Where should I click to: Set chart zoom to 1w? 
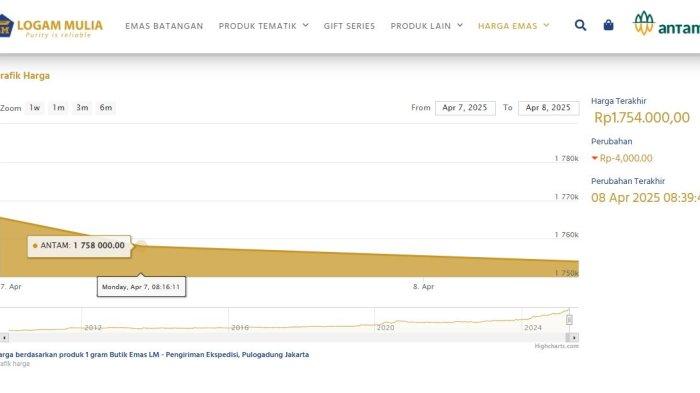35,108
